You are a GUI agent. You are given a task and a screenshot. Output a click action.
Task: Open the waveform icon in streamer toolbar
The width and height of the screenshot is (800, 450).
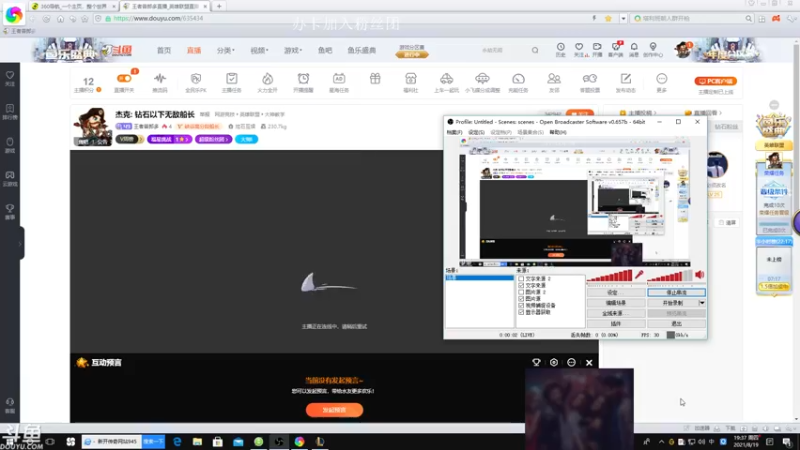[x=160, y=79]
